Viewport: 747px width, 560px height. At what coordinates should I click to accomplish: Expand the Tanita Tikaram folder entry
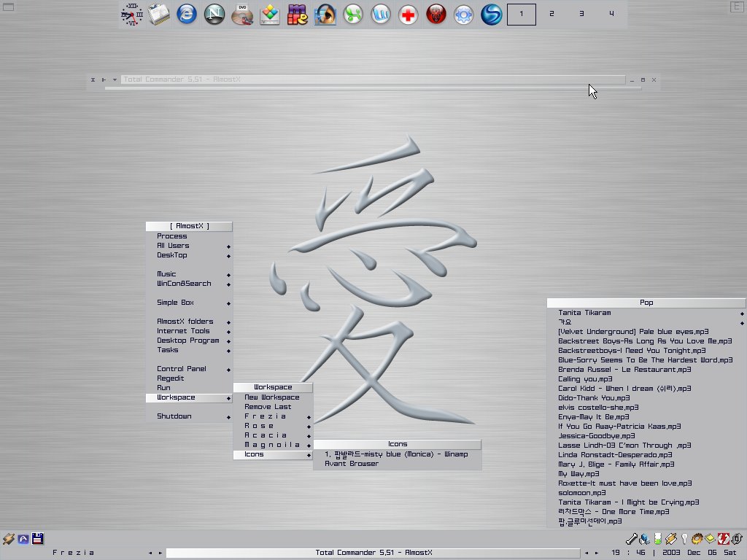click(584, 313)
